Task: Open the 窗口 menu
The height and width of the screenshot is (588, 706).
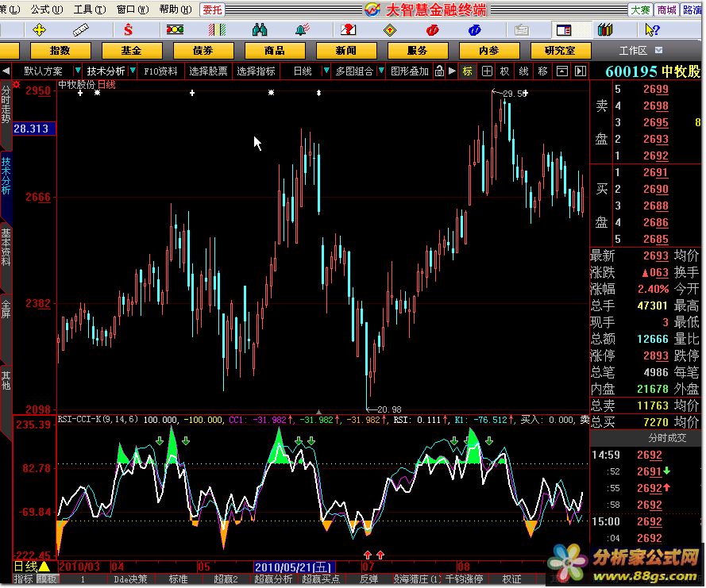Action: 133,9
